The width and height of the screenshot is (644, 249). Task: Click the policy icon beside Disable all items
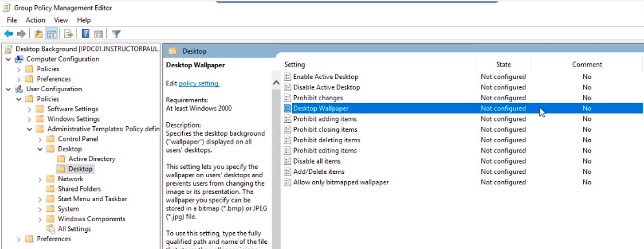coord(288,161)
